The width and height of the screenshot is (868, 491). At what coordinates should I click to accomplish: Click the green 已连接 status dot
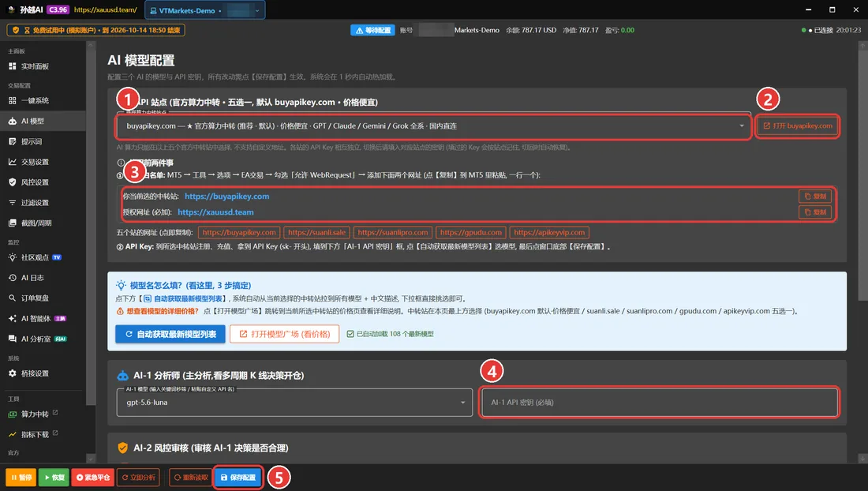(803, 30)
